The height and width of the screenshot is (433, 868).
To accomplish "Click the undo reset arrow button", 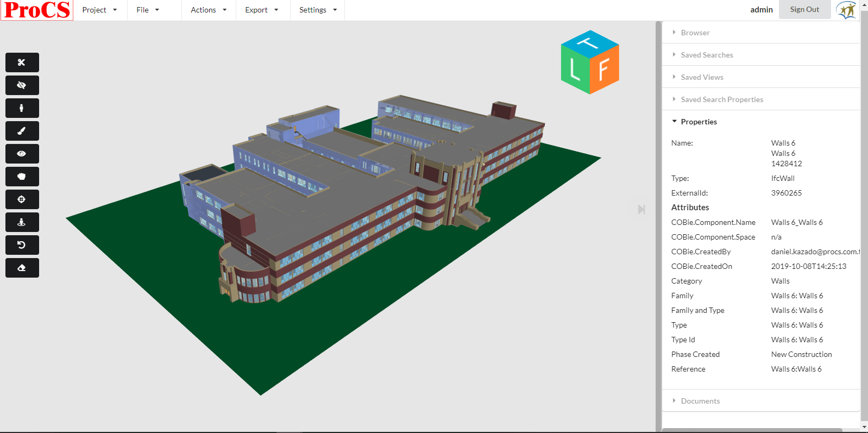I will (x=22, y=245).
